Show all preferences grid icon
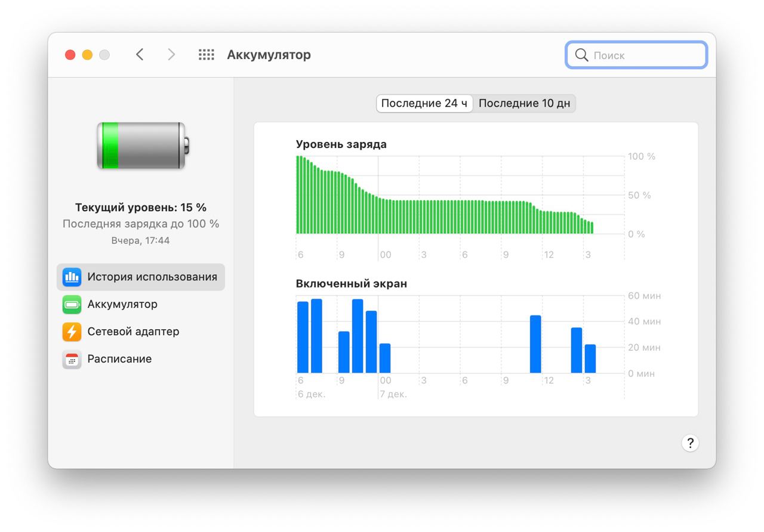 coord(206,55)
